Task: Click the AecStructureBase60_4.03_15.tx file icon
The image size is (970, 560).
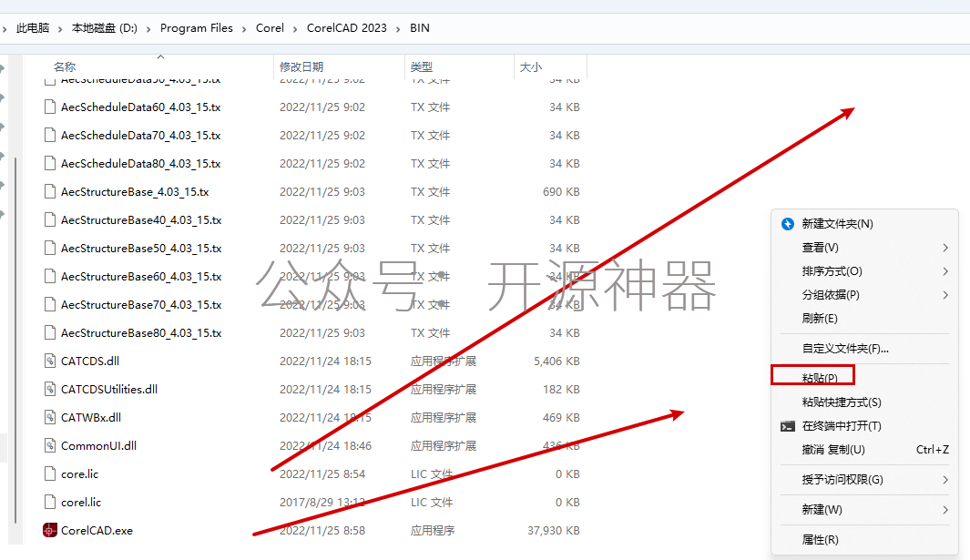Action: click(49, 277)
